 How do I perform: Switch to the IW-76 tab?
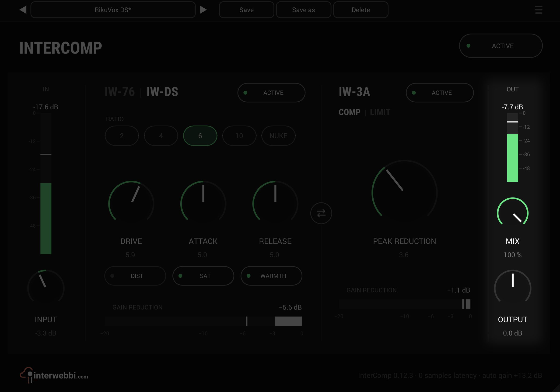120,92
